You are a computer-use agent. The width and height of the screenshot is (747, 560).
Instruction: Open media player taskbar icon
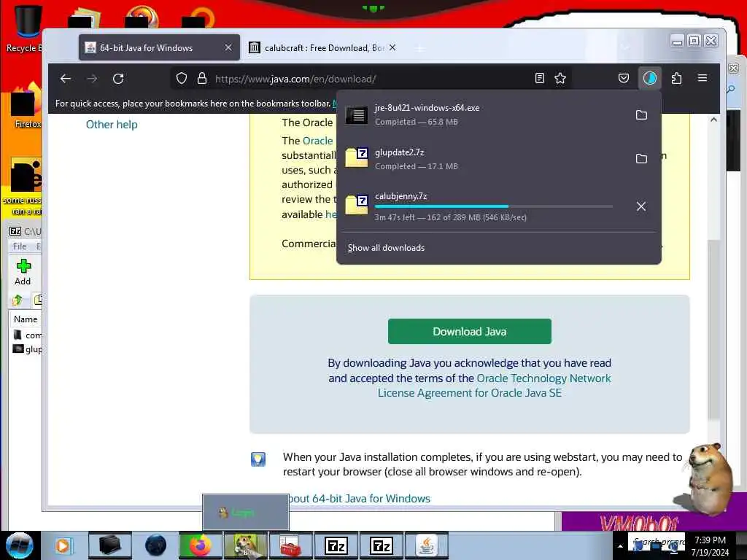click(63, 545)
